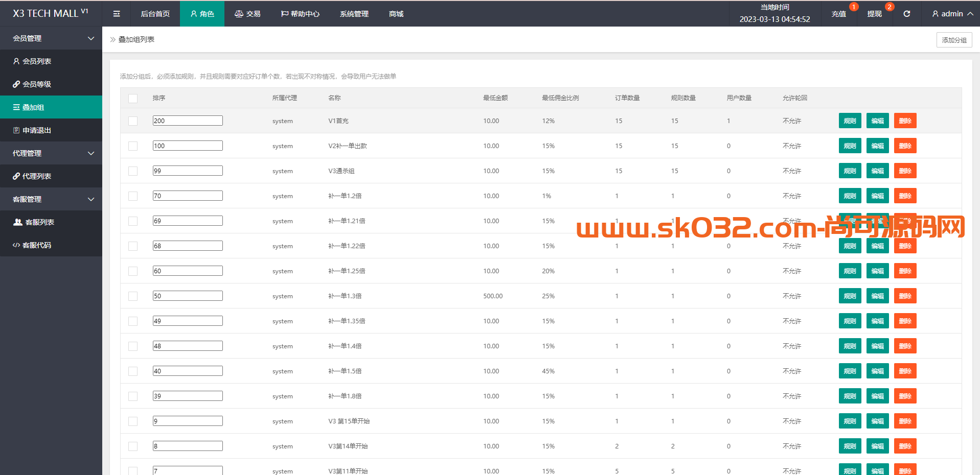Click 规则 button for V2补一单出款 row
Image resolution: width=980 pixels, height=475 pixels.
pyautogui.click(x=850, y=146)
